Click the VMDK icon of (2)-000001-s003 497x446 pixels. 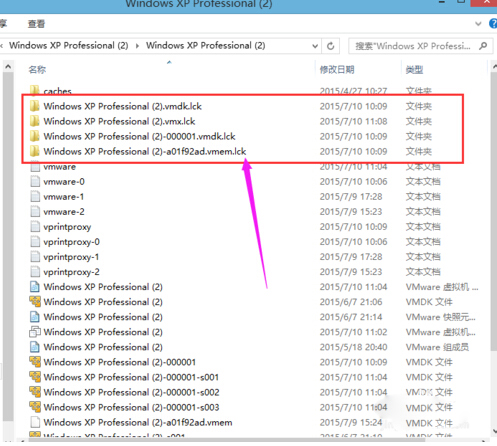pyautogui.click(x=35, y=407)
